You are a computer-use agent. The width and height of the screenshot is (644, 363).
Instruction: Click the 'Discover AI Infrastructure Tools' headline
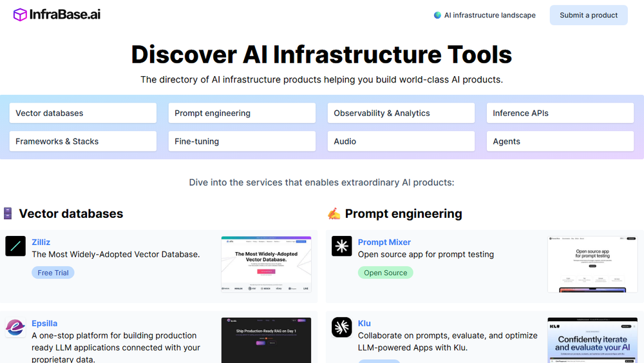321,54
